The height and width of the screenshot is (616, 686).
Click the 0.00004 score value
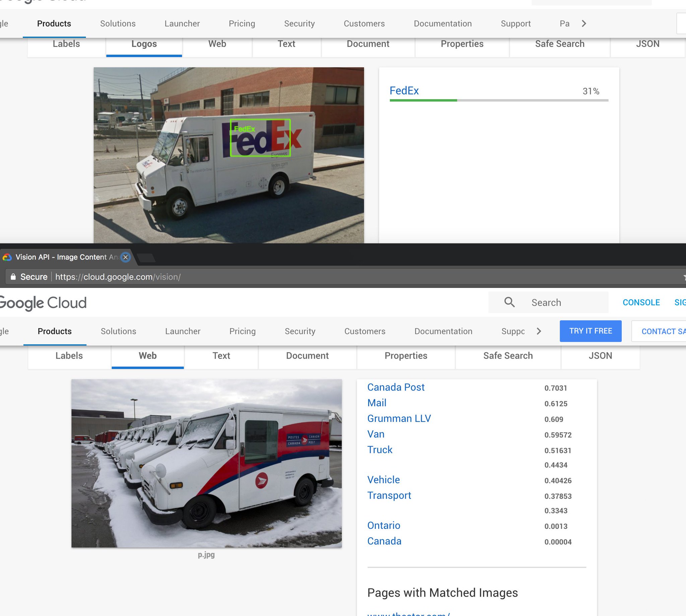[558, 542]
